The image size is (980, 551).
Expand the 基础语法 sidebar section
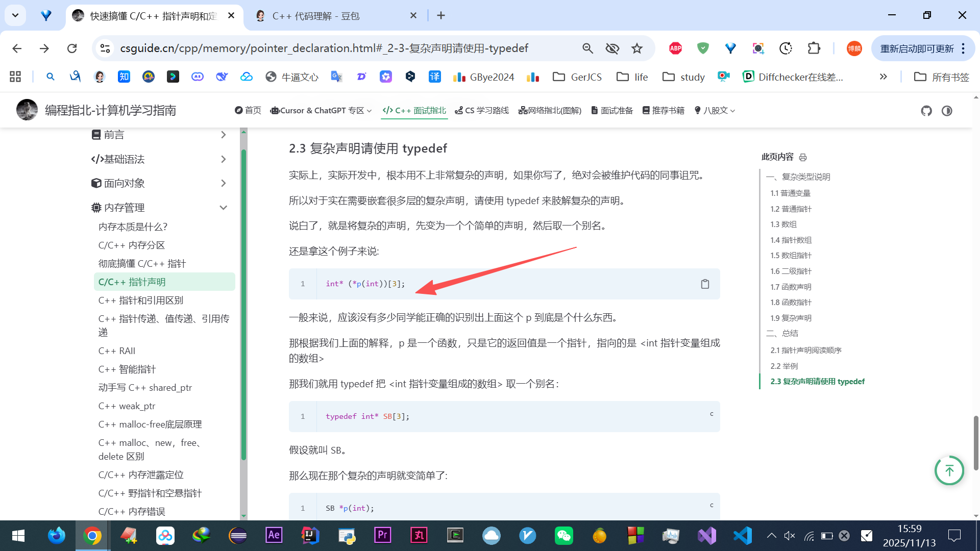[223, 159]
